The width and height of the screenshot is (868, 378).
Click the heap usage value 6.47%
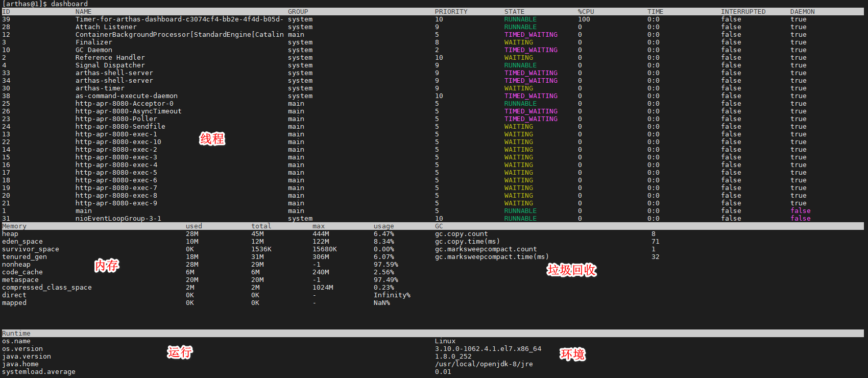tap(384, 234)
